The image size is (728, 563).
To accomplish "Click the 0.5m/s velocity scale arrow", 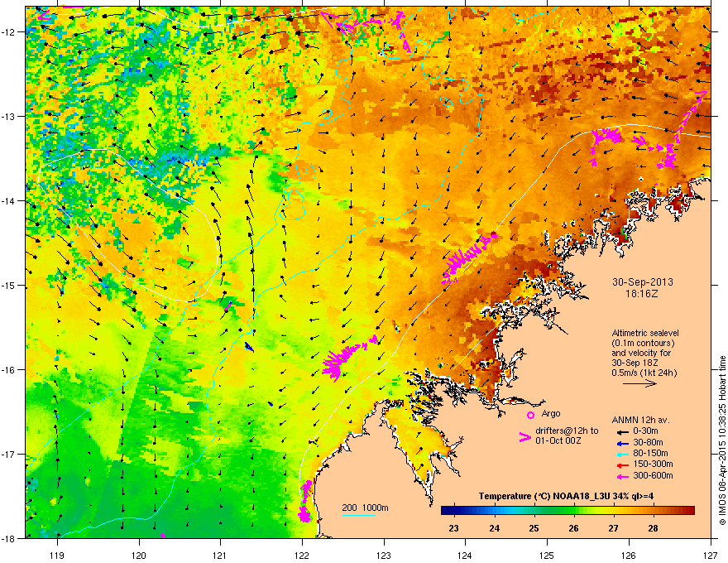I will [x=639, y=383].
